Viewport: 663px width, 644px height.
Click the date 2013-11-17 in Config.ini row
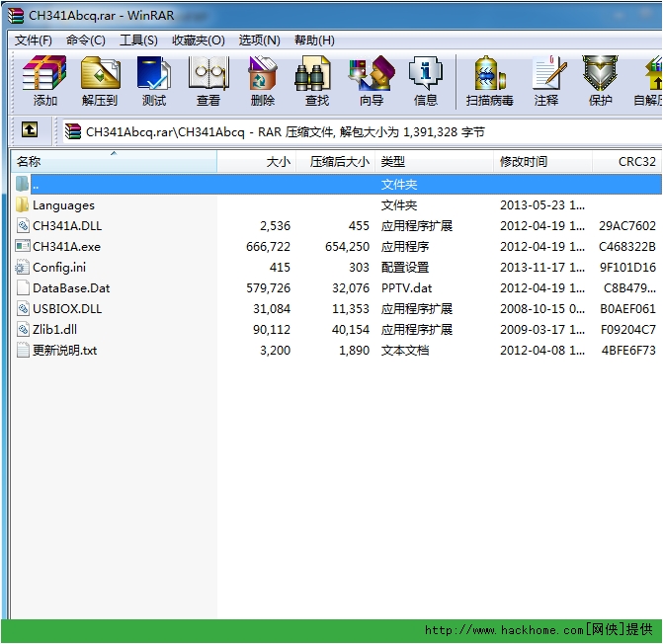pyautogui.click(x=542, y=267)
